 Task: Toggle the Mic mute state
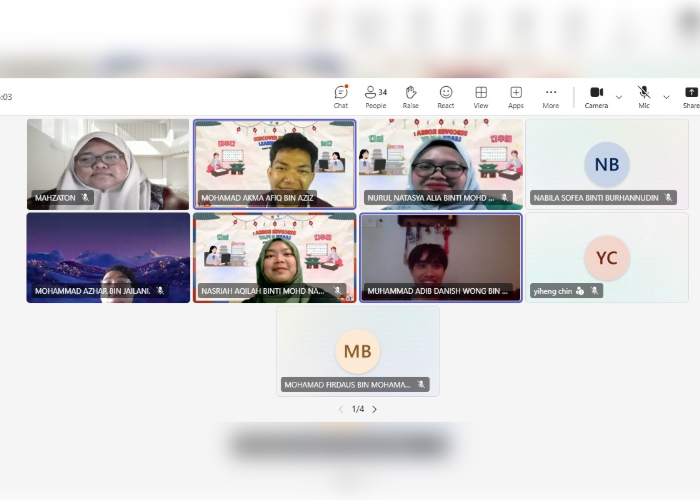point(644,96)
